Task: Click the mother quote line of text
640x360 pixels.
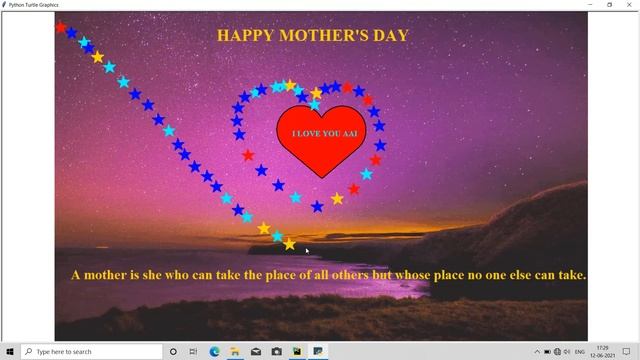Action: tap(329, 275)
